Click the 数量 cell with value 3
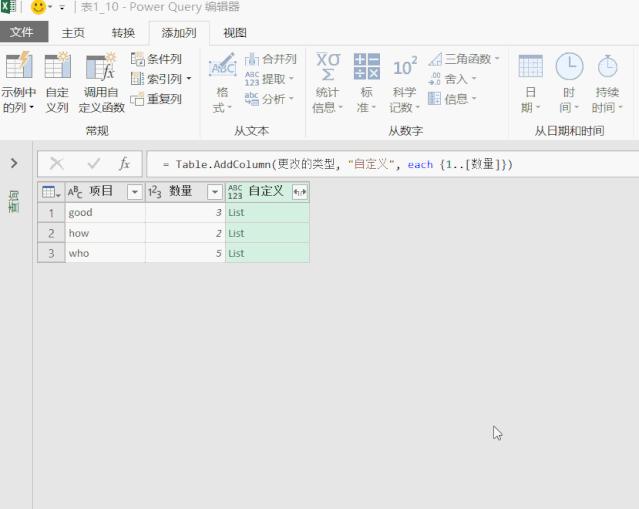 click(185, 212)
